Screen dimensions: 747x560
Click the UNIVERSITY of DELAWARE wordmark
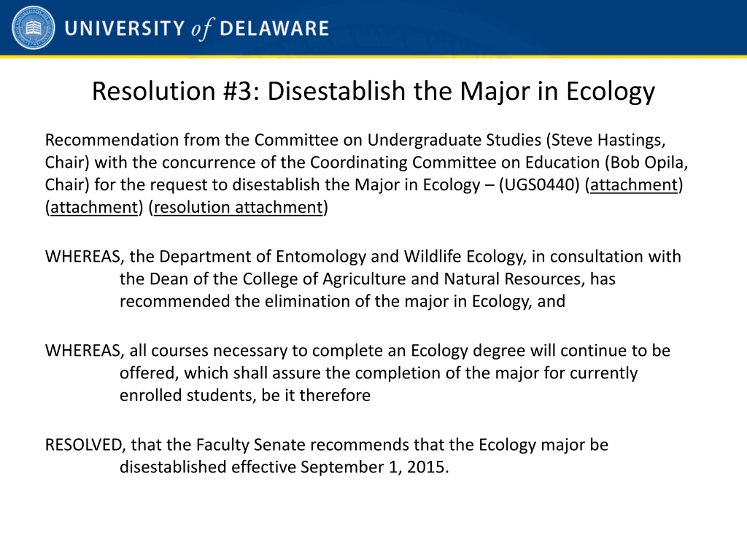(197, 28)
